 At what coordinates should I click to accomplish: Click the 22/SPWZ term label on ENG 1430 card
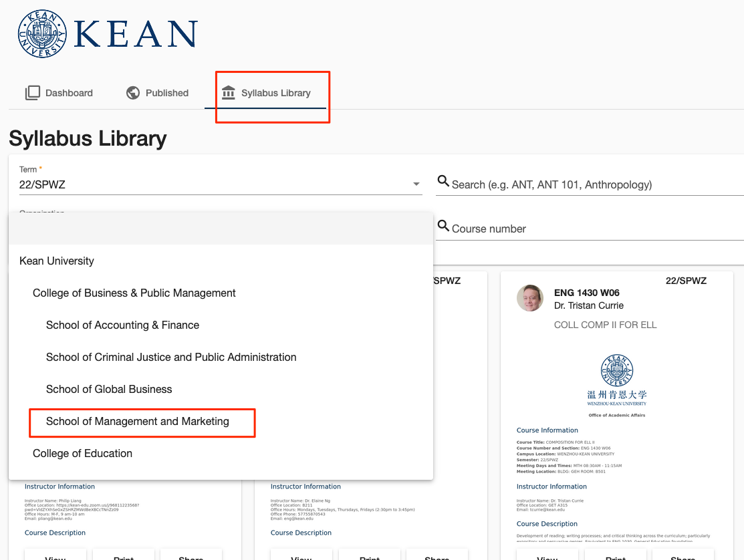tap(686, 281)
